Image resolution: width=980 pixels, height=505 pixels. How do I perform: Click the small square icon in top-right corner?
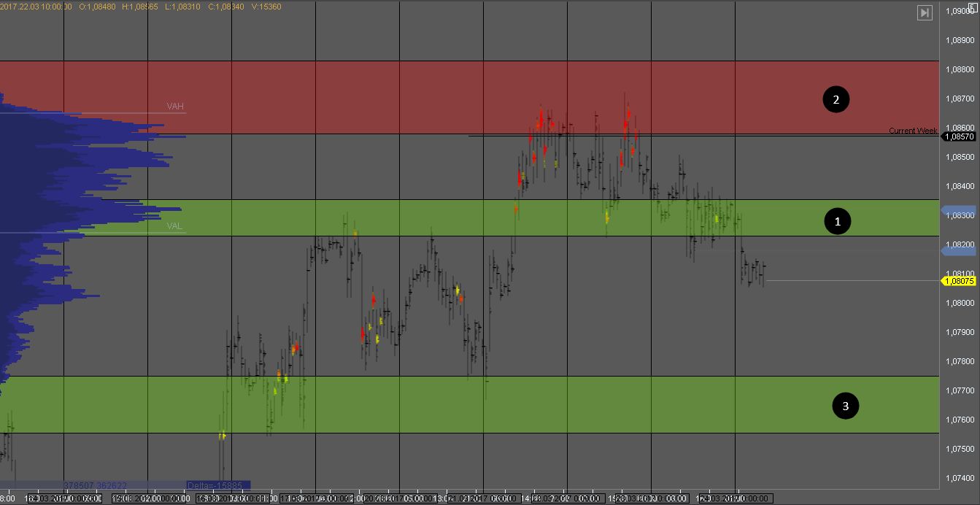tap(971, 6)
